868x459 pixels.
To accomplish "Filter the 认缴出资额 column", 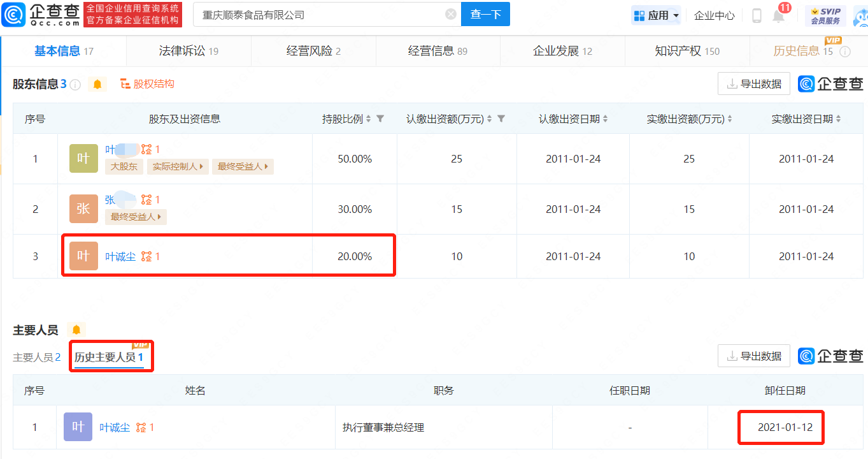I will coord(501,119).
